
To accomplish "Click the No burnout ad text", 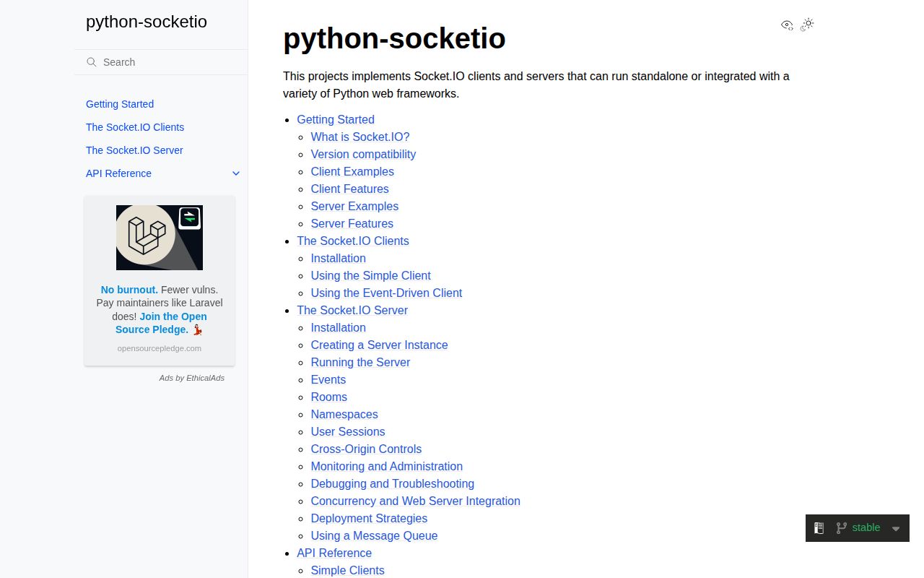I will 129,290.
